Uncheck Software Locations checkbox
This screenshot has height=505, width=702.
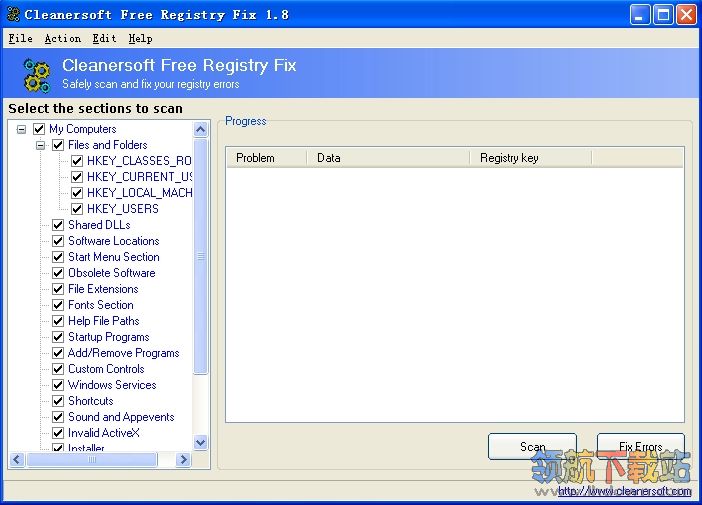(x=58, y=241)
